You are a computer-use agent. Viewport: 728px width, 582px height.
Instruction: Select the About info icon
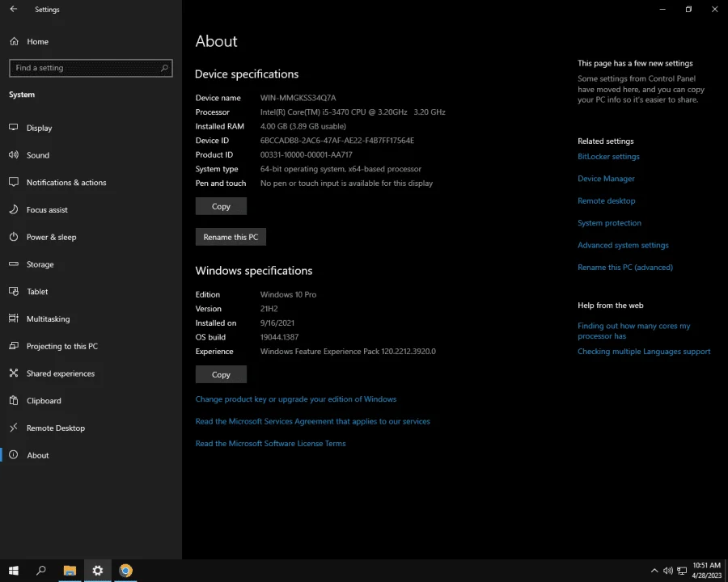tap(14, 455)
